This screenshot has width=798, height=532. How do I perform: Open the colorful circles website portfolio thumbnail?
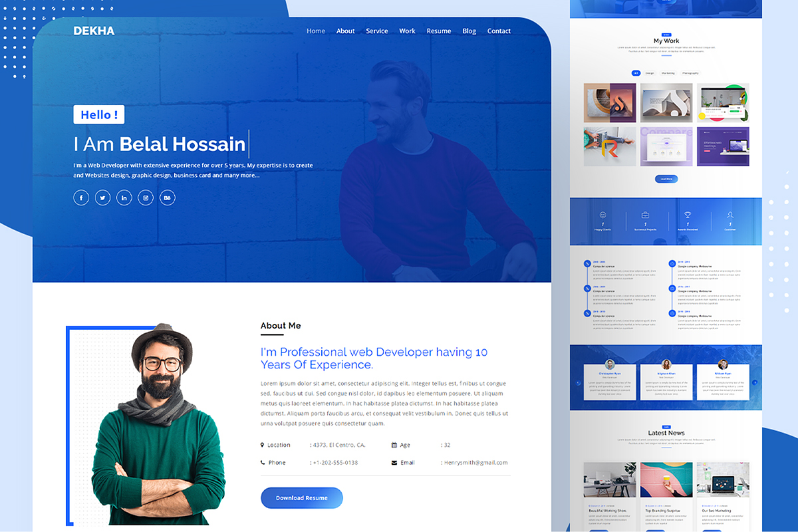[723, 103]
